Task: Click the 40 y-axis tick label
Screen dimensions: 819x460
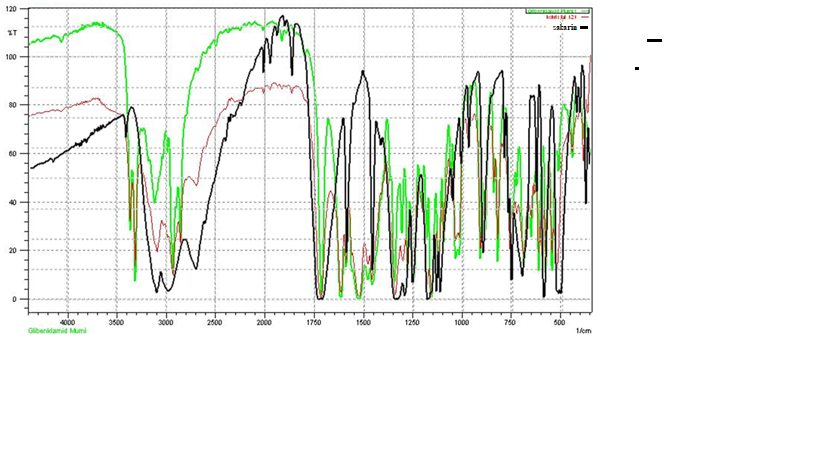Action: click(13, 202)
